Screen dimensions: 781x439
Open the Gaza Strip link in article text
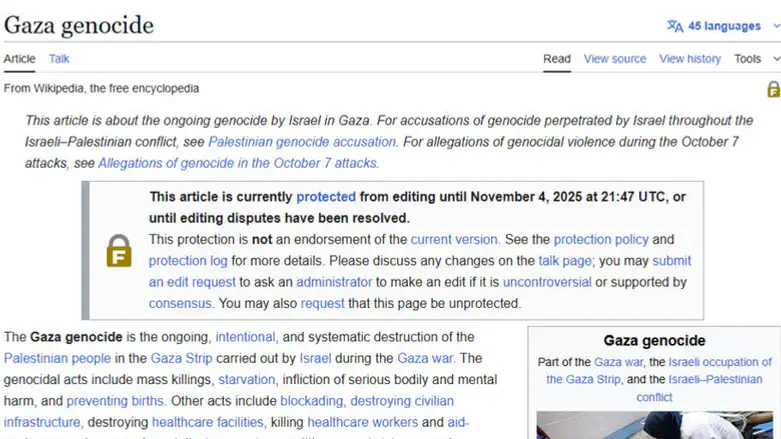coord(177,358)
